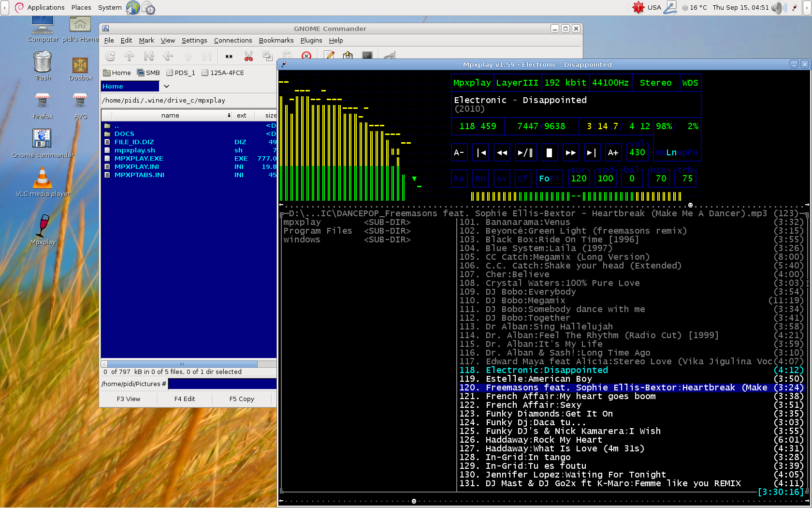The image size is (812, 508).
Task: Click the F5 Copy button
Action: [x=242, y=399]
